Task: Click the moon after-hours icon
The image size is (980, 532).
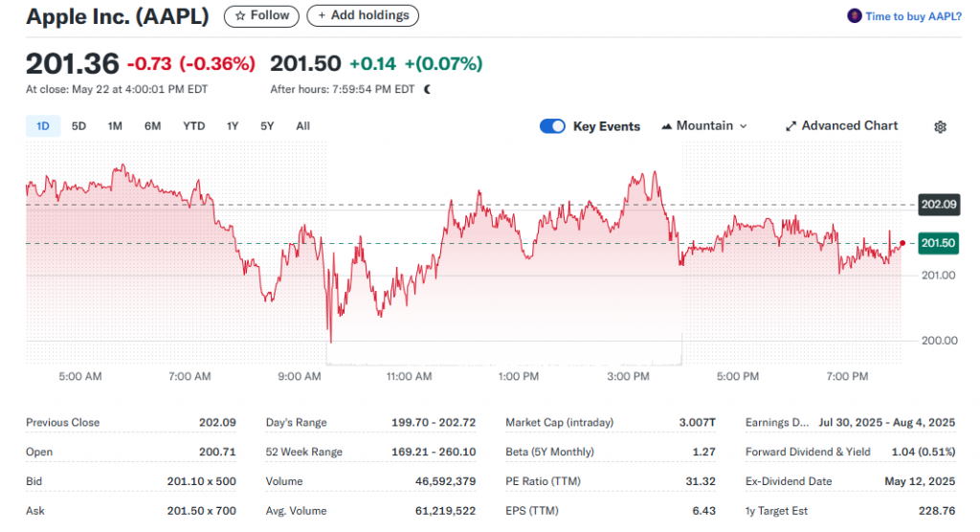Action: [428, 89]
